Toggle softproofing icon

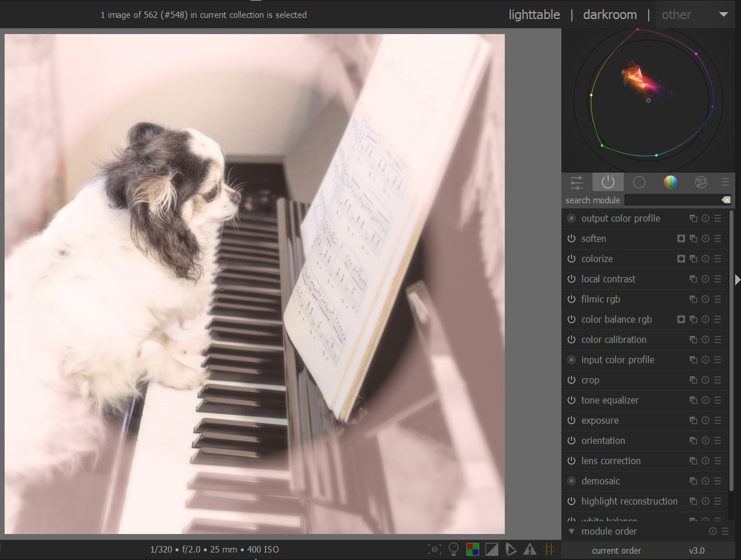(x=511, y=549)
